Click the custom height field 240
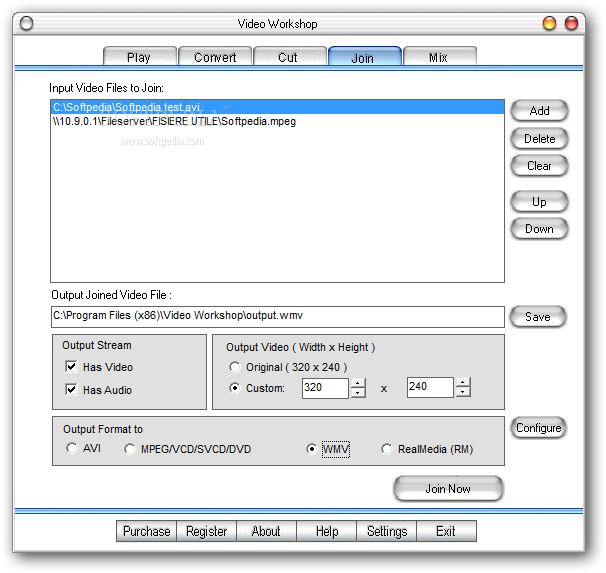 [x=430, y=387]
